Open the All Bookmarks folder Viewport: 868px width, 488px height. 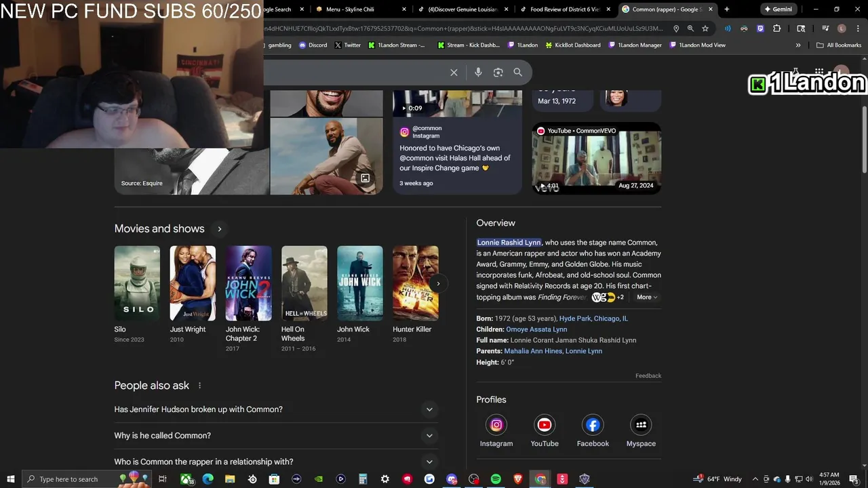(839, 45)
